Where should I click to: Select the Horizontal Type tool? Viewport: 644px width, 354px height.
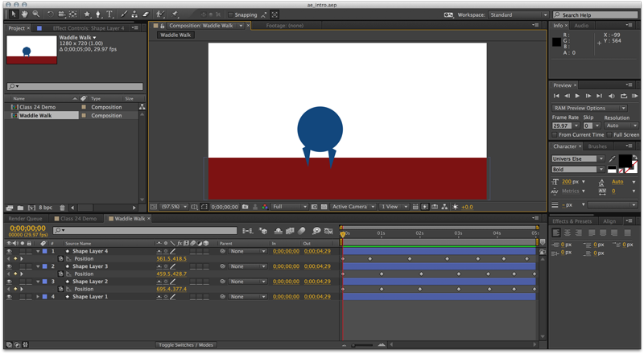109,14
